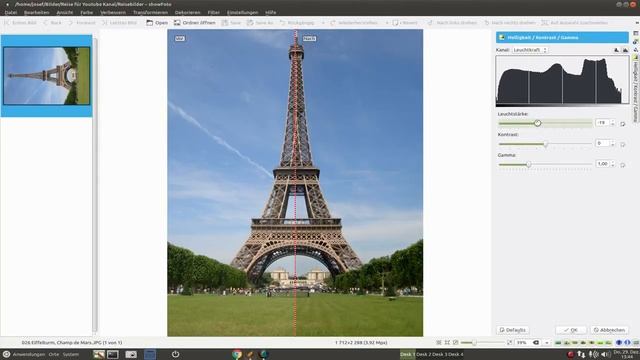The width and height of the screenshot is (640, 360).
Task: Click the Open toolbar button
Action: click(x=157, y=23)
